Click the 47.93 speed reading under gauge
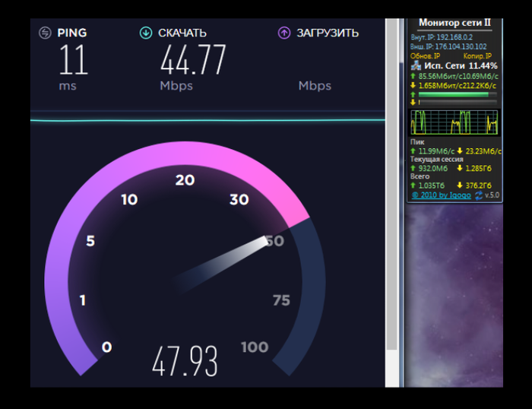This screenshot has height=409, width=532. coord(185,361)
